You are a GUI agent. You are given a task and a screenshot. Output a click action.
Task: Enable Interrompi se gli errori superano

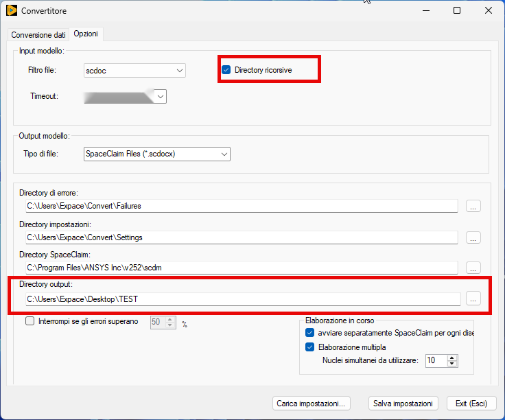(x=30, y=321)
